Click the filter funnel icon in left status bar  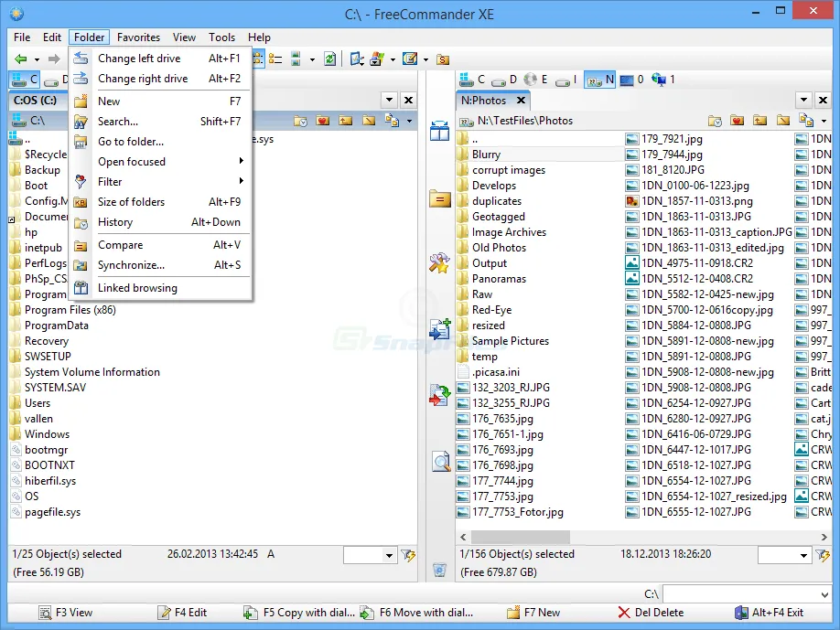[x=408, y=556]
